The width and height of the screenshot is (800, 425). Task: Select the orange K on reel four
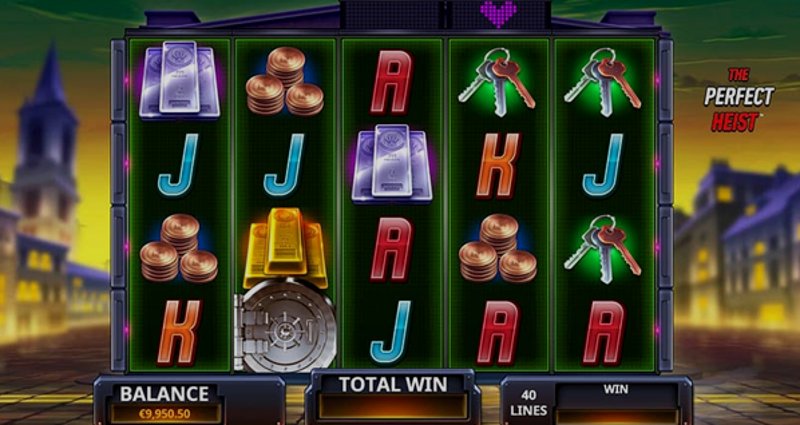[x=498, y=166]
